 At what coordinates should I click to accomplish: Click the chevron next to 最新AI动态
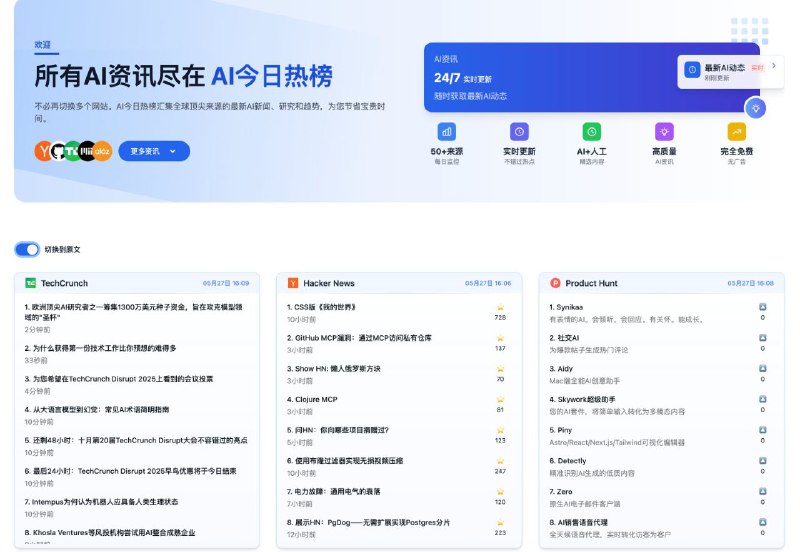click(x=774, y=66)
